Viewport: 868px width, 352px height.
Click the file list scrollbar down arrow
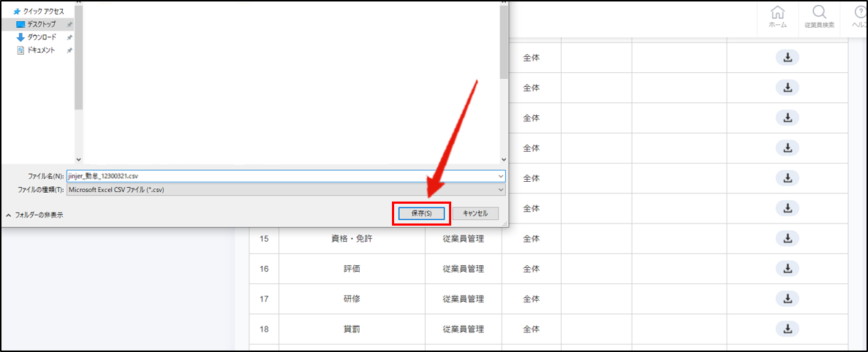click(503, 159)
